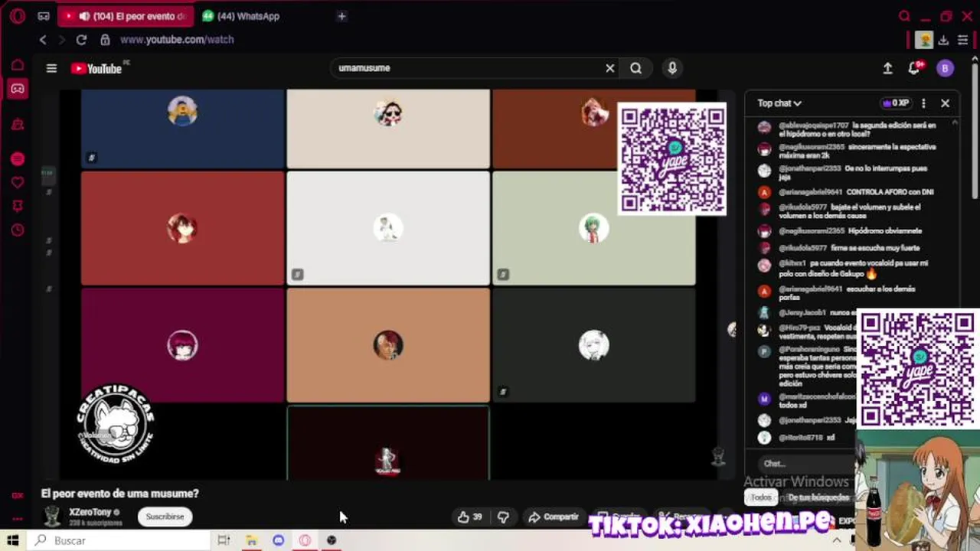
Task: Open the chat three-dots options menu
Action: coord(923,103)
